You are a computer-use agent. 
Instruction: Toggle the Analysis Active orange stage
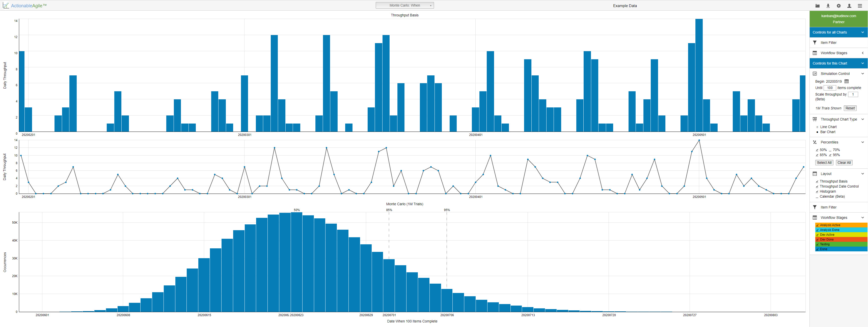coord(841,225)
